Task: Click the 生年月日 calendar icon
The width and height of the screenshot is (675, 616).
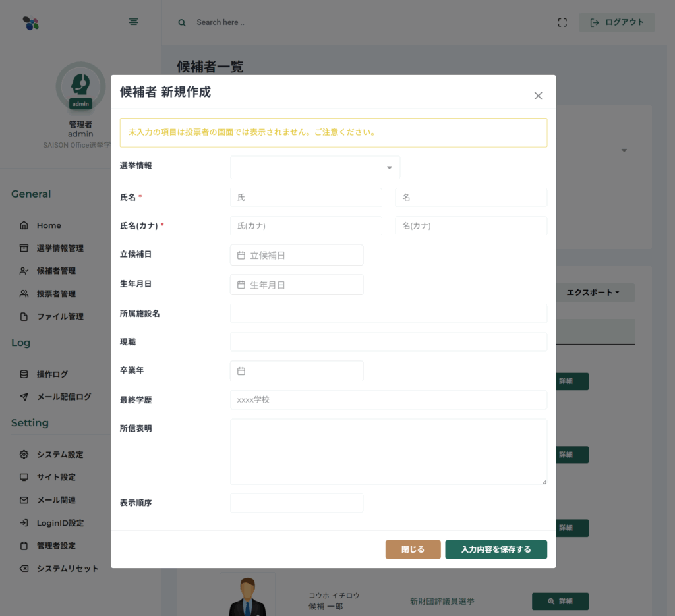Action: click(241, 285)
